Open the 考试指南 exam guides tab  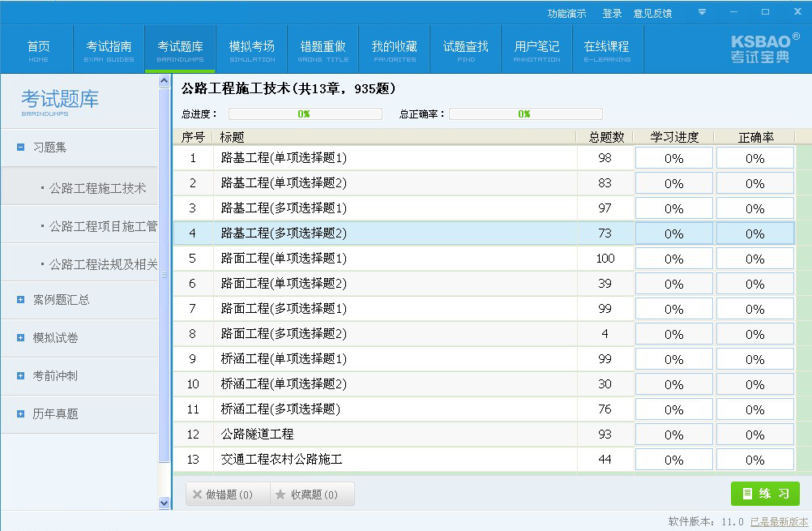[109, 49]
